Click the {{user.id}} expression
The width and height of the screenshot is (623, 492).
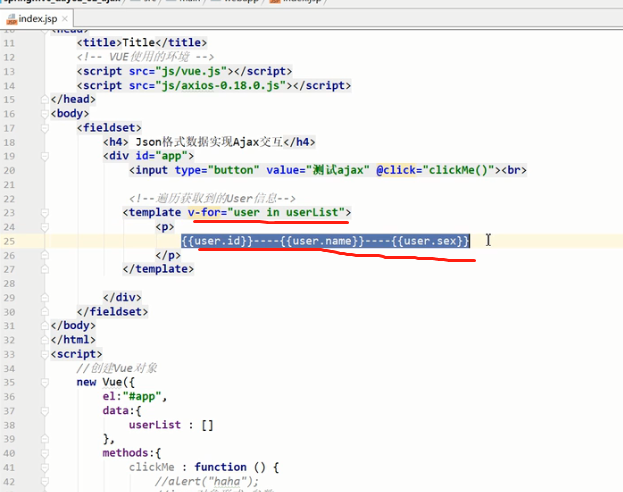point(217,241)
